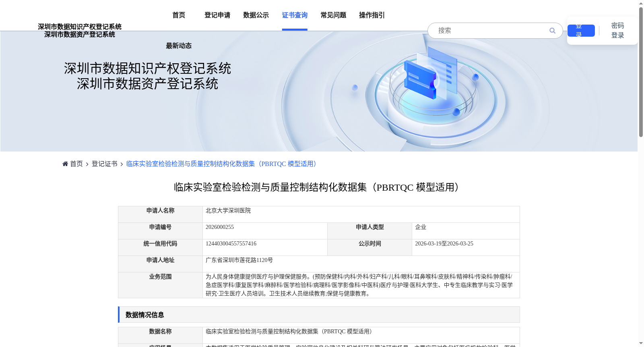Click the home icon in breadcrumb
This screenshot has height=347, width=644.
(65, 164)
